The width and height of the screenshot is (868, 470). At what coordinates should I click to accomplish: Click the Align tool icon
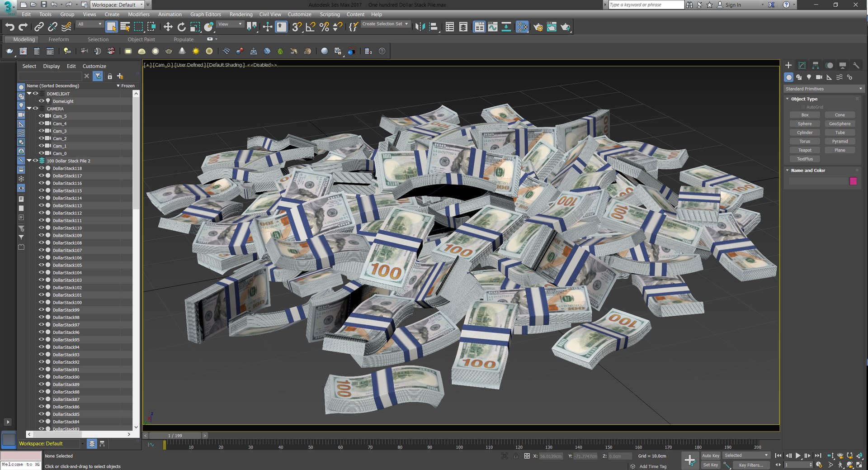(434, 27)
